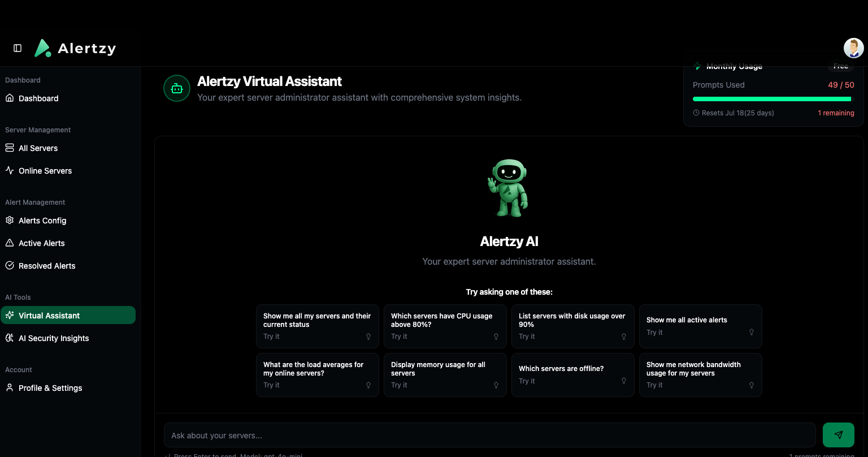Click lightbulb icon on network bandwidth card

click(x=752, y=385)
